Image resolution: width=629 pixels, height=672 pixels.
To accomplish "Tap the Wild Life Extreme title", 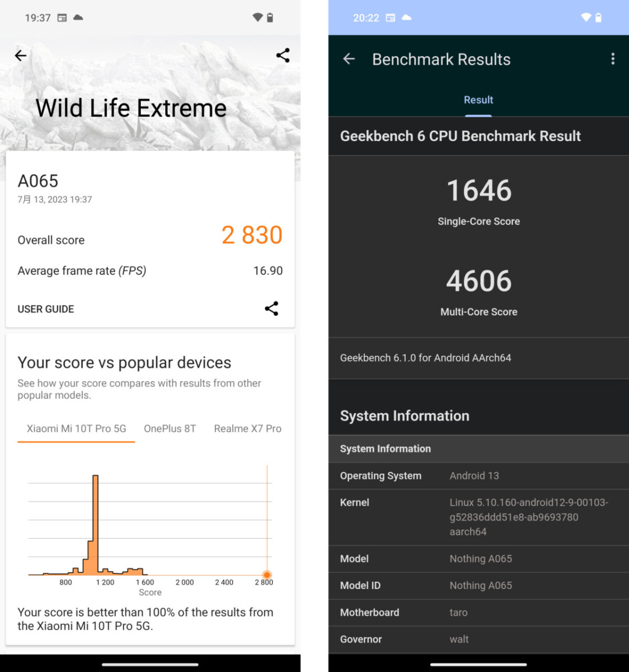I will (x=131, y=108).
